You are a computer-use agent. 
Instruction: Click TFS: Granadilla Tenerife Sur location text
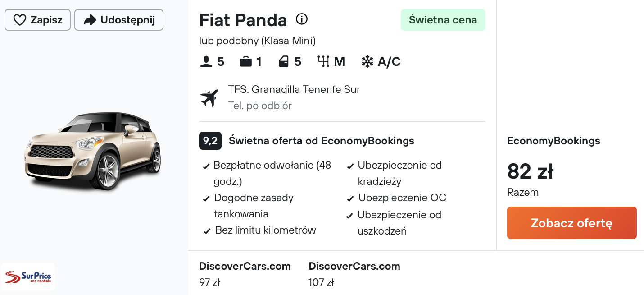point(294,89)
